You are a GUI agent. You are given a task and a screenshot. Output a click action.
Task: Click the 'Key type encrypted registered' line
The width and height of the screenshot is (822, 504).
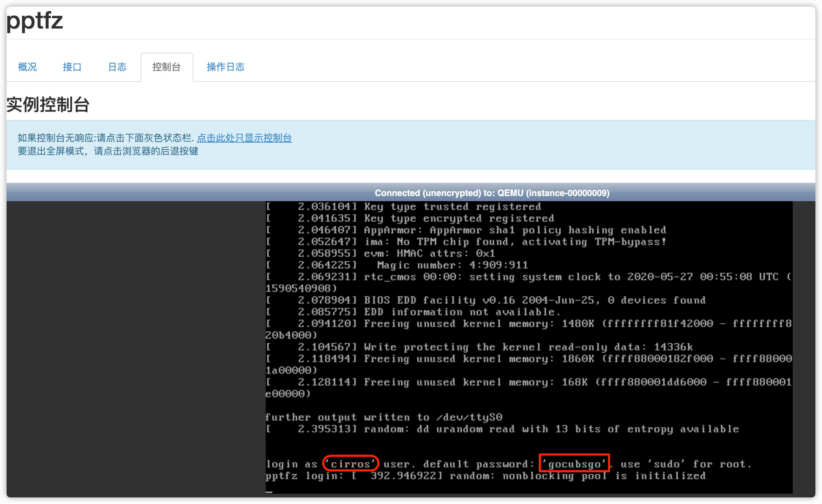(410, 218)
